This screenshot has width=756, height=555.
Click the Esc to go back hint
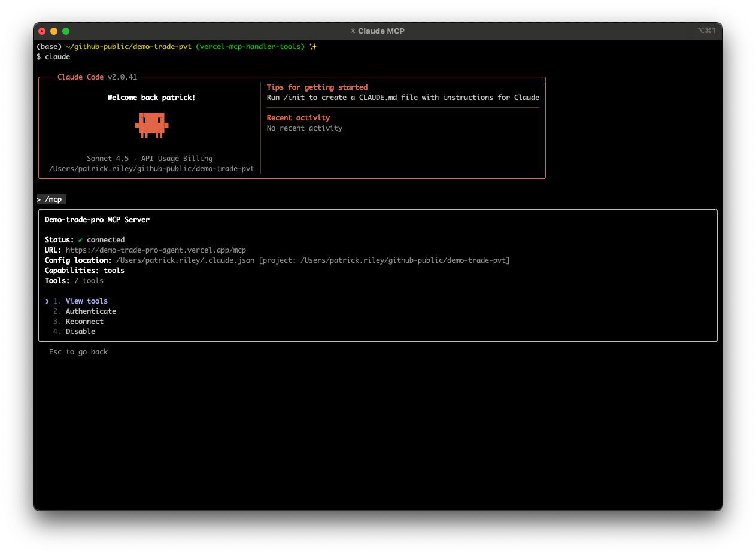pyautogui.click(x=78, y=352)
